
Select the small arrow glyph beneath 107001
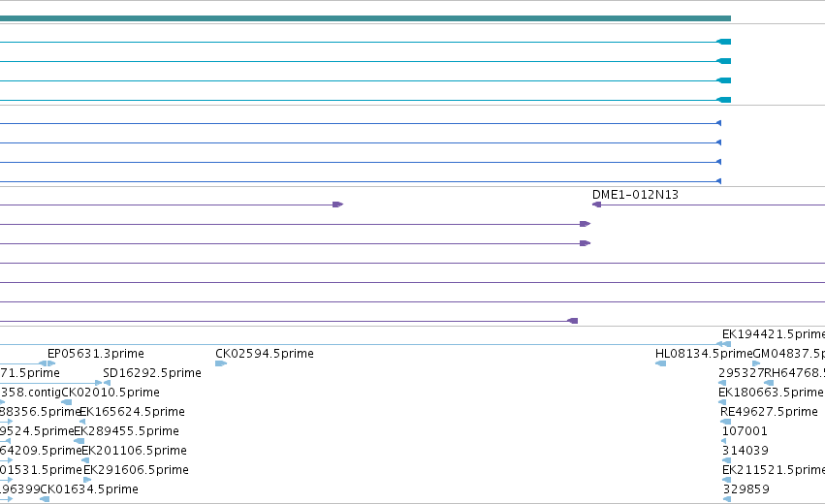point(724,441)
